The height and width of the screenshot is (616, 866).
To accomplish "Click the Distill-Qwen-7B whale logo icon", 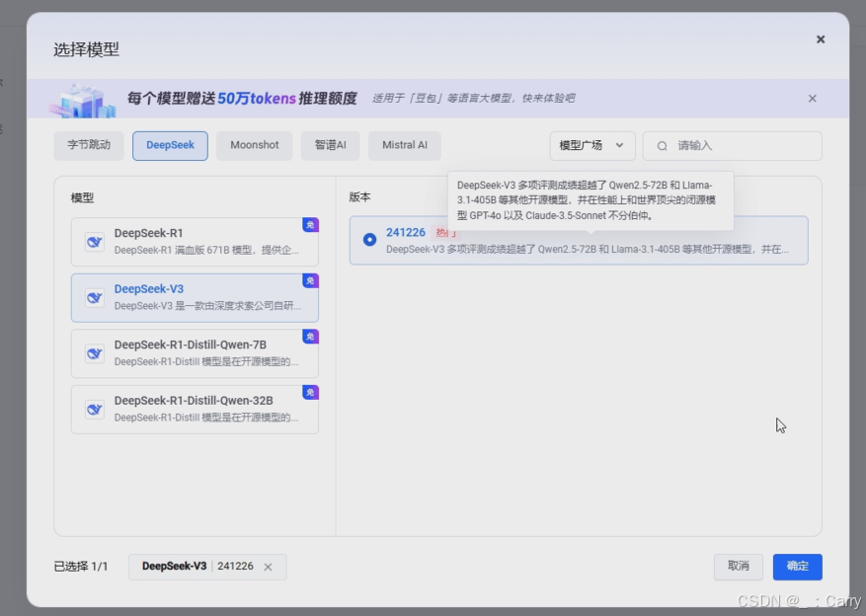I will 95,353.
